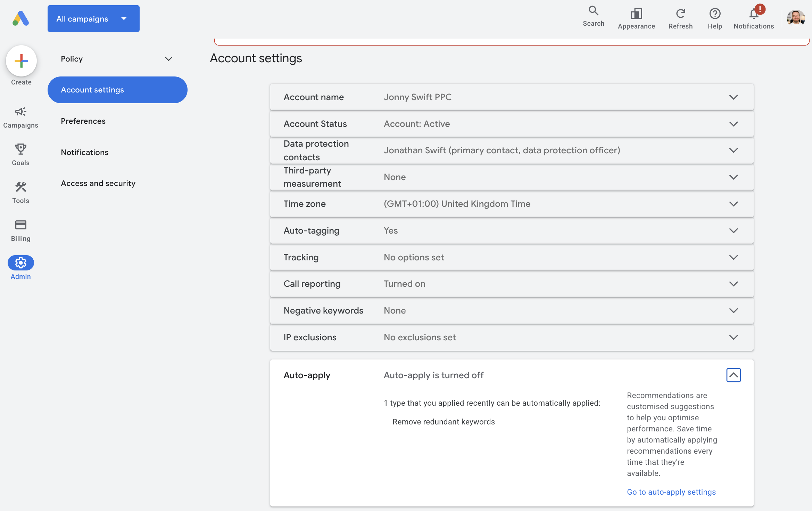Open the All campaigns dropdown
This screenshot has width=812, height=511.
tap(93, 19)
